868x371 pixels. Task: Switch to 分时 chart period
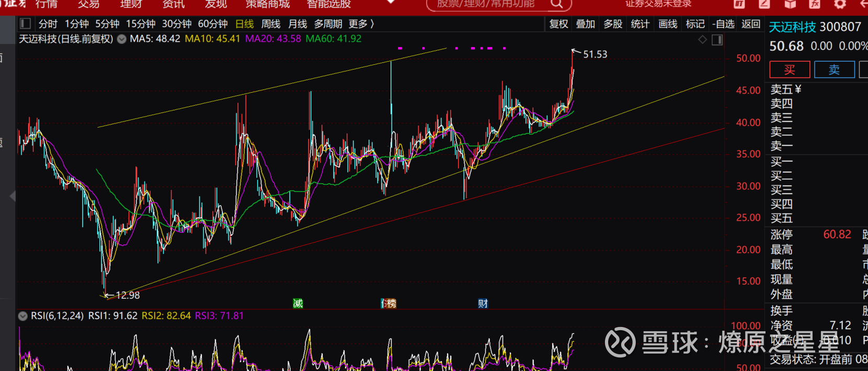tap(48, 24)
